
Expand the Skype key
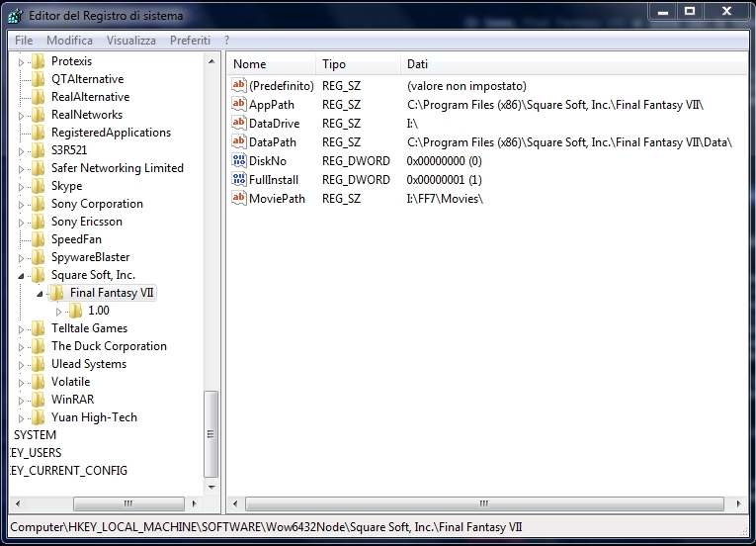(21, 187)
